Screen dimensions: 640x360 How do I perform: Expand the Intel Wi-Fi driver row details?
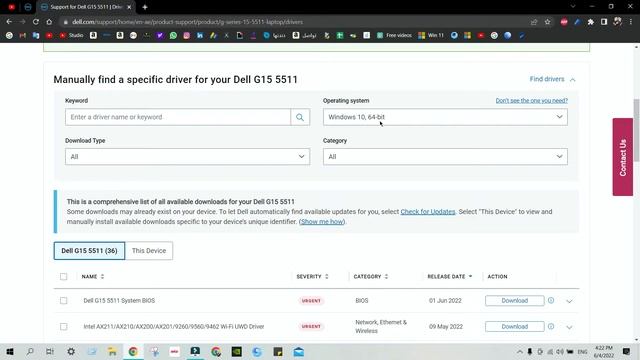[569, 327]
